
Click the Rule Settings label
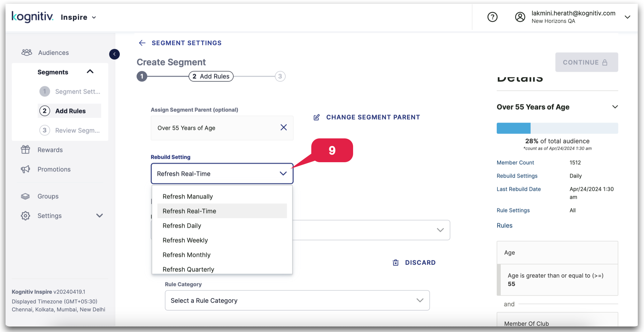[513, 210]
